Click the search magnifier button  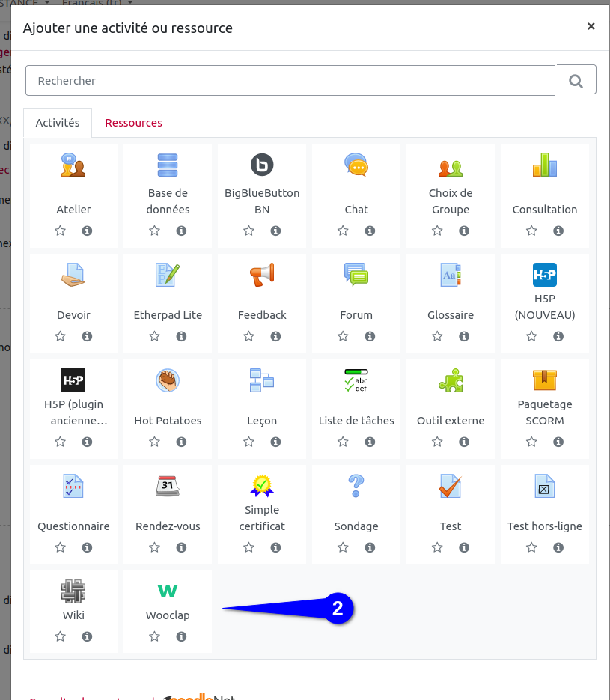click(576, 81)
